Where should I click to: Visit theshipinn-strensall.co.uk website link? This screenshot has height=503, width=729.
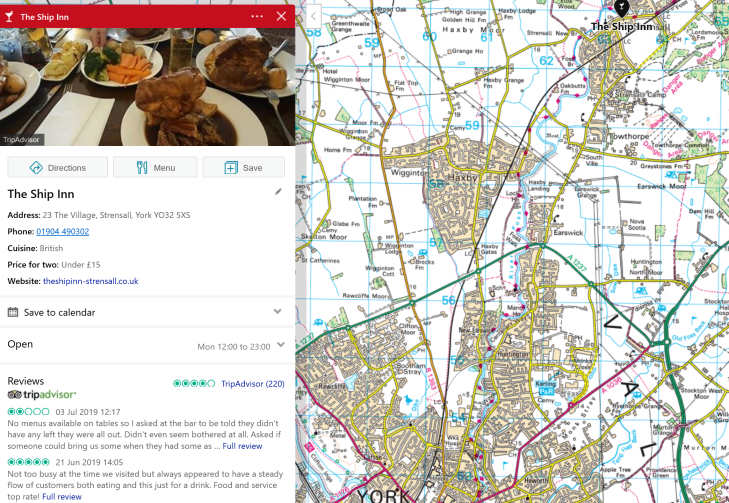pyautogui.click(x=91, y=281)
